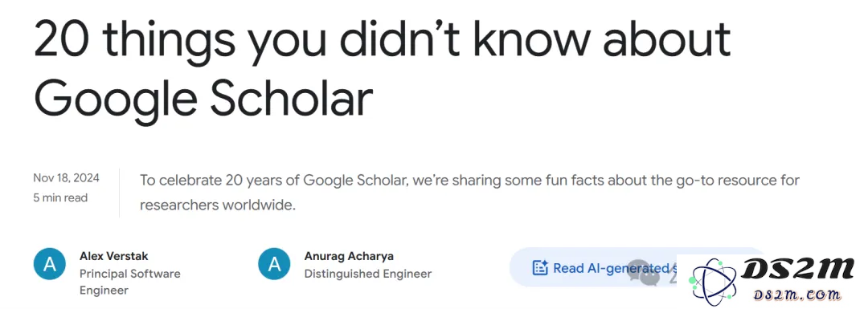Click the words researchers worldwide in the description
868x309 pixels.
218,205
